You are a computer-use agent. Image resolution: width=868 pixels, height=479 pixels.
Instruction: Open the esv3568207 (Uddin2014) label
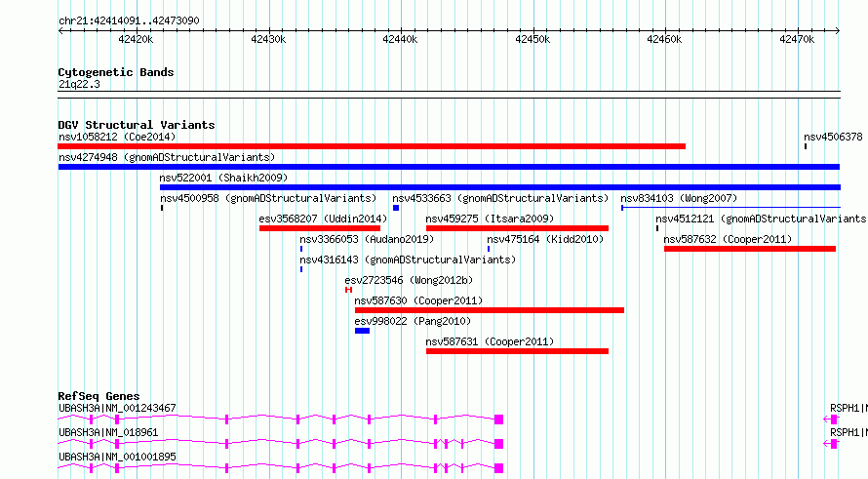(323, 219)
